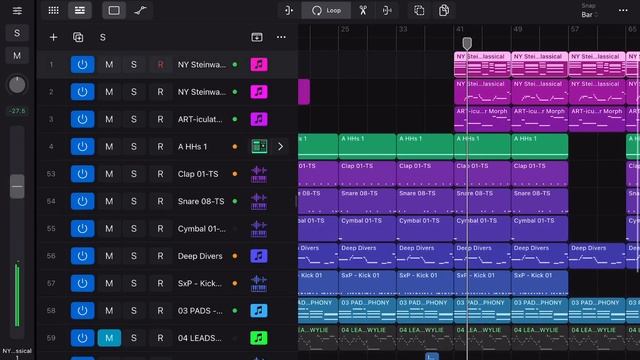Click the track header S solo-clear button
The image size is (640, 360).
click(x=103, y=38)
